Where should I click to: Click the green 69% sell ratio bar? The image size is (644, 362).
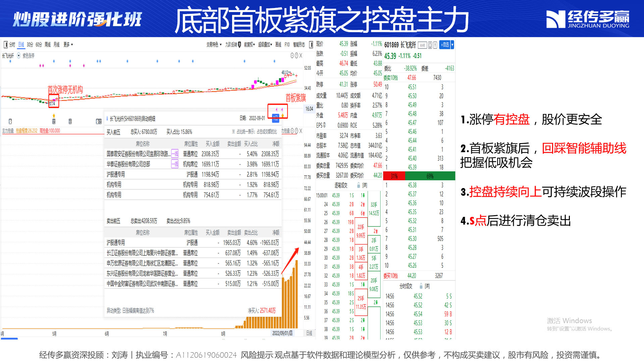(430, 176)
